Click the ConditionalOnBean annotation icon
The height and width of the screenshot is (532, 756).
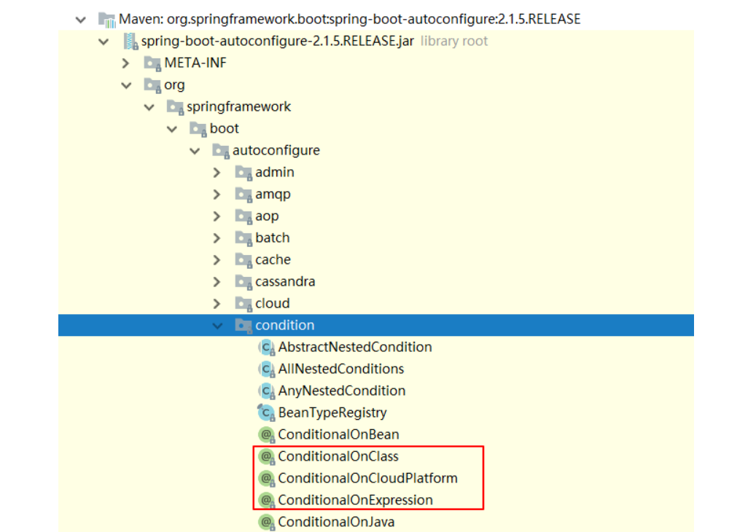(x=266, y=434)
